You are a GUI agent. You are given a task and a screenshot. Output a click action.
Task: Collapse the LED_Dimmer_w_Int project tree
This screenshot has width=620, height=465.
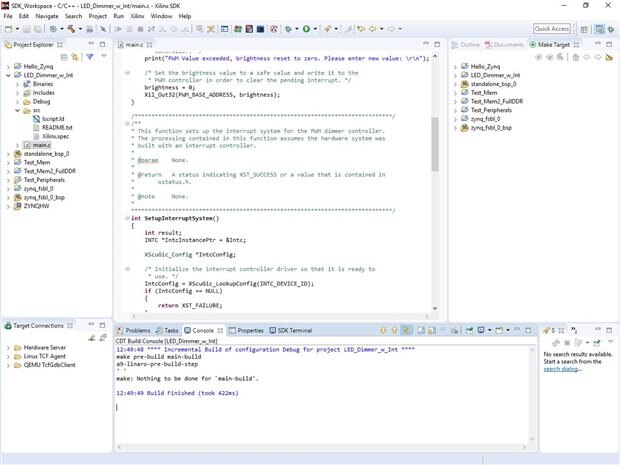point(8,75)
